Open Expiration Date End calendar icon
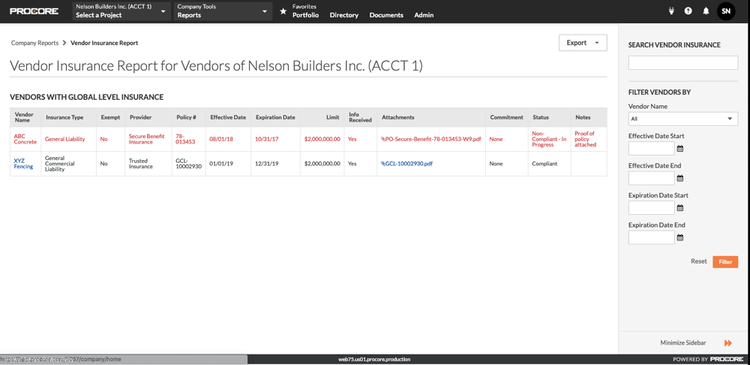750x365 pixels. point(680,238)
